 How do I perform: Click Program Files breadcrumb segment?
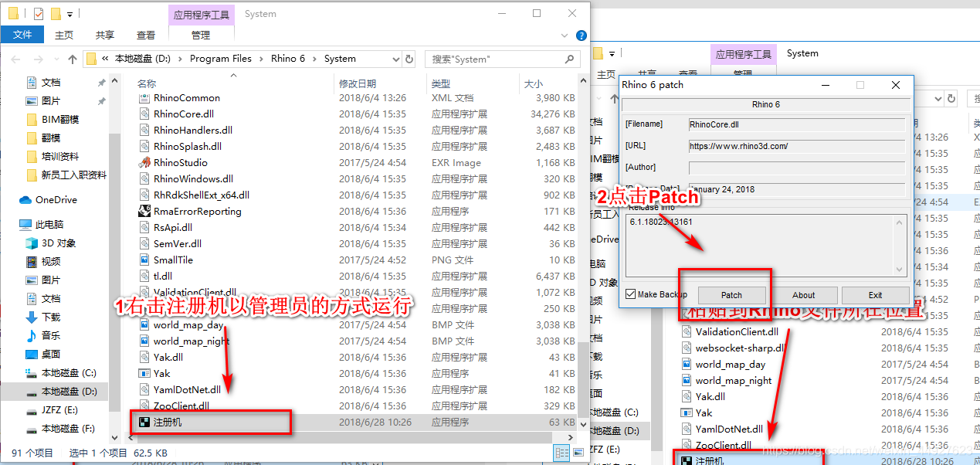tap(221, 59)
